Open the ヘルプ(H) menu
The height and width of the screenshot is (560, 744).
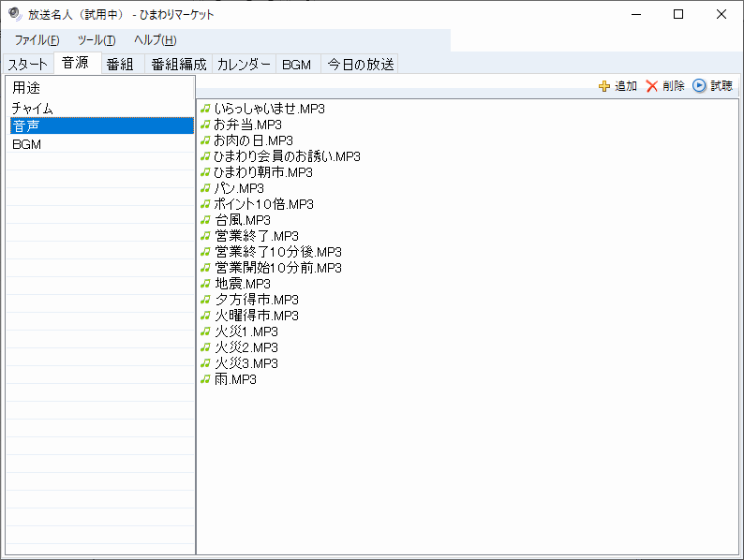pos(155,40)
